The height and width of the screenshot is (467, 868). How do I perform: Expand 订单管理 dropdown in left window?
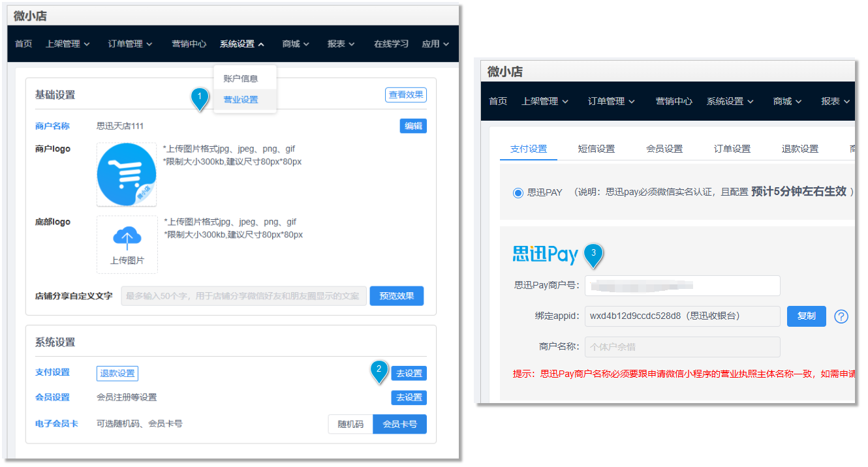click(x=130, y=44)
